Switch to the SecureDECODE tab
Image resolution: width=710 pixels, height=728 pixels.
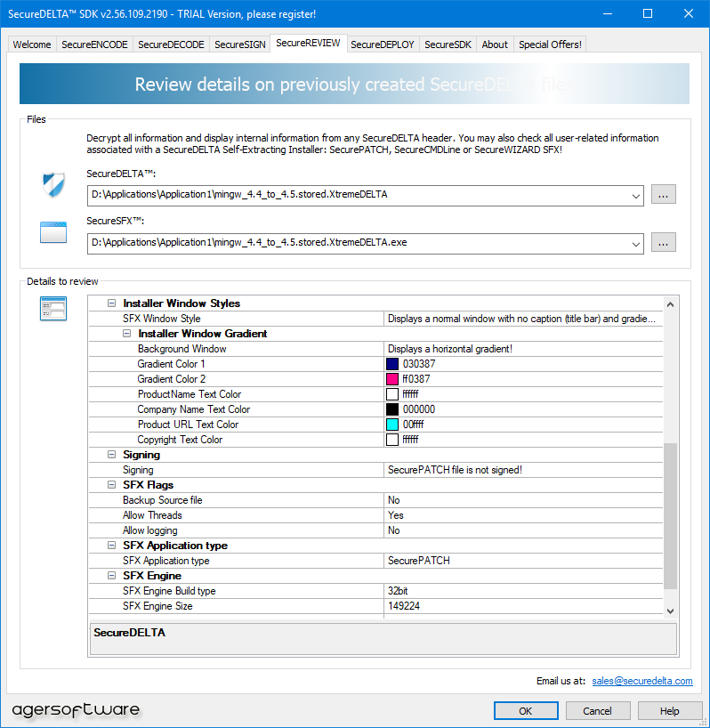click(x=171, y=44)
